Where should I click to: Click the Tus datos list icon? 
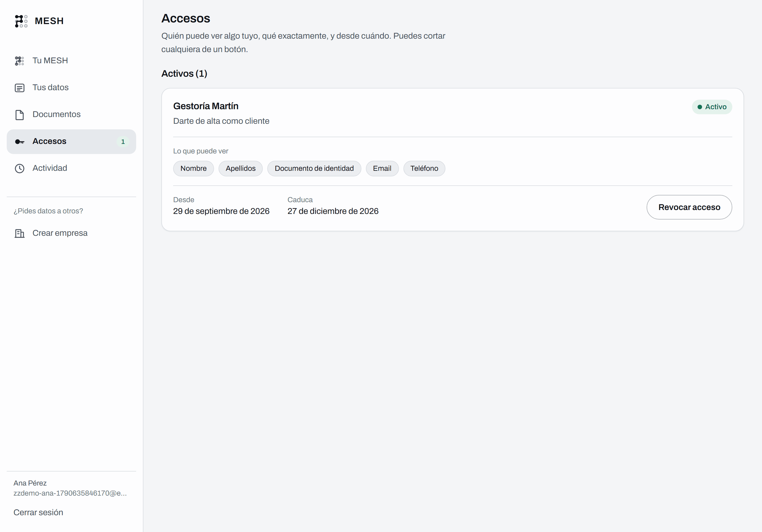coord(20,88)
